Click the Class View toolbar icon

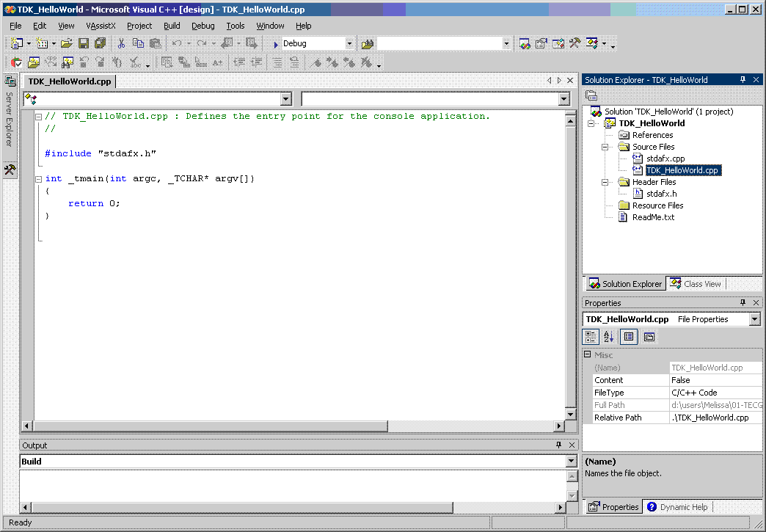(x=591, y=43)
